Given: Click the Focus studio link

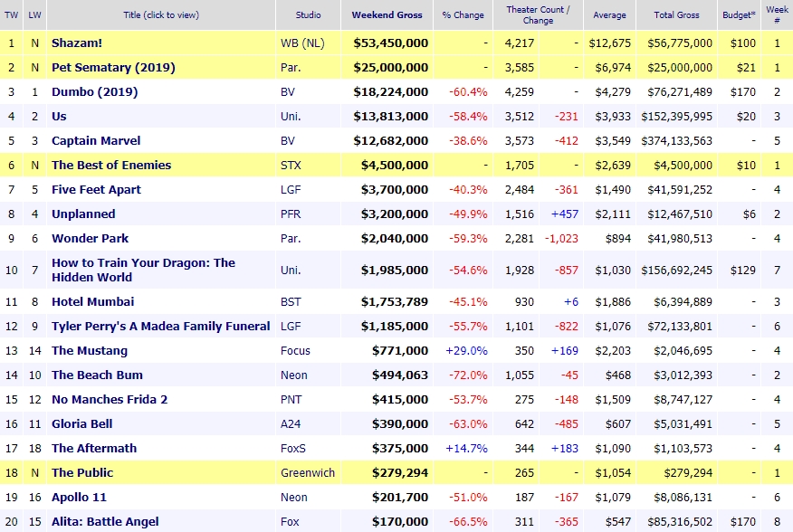Looking at the screenshot, I should (x=295, y=350).
